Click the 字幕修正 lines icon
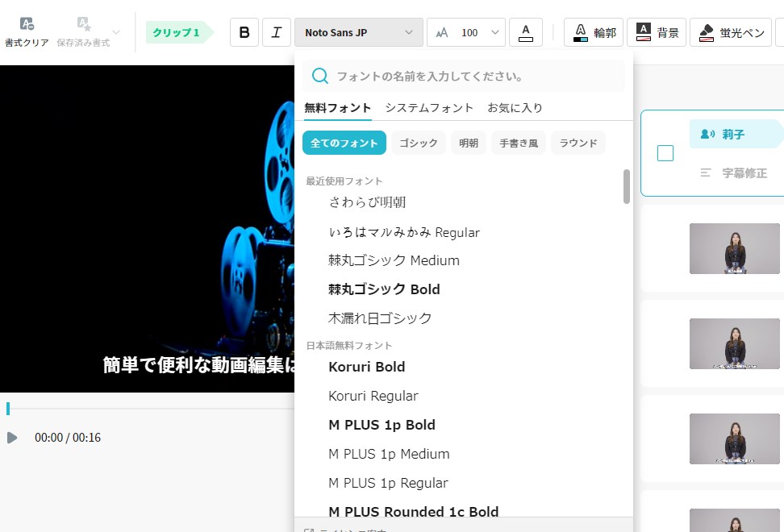 706,172
